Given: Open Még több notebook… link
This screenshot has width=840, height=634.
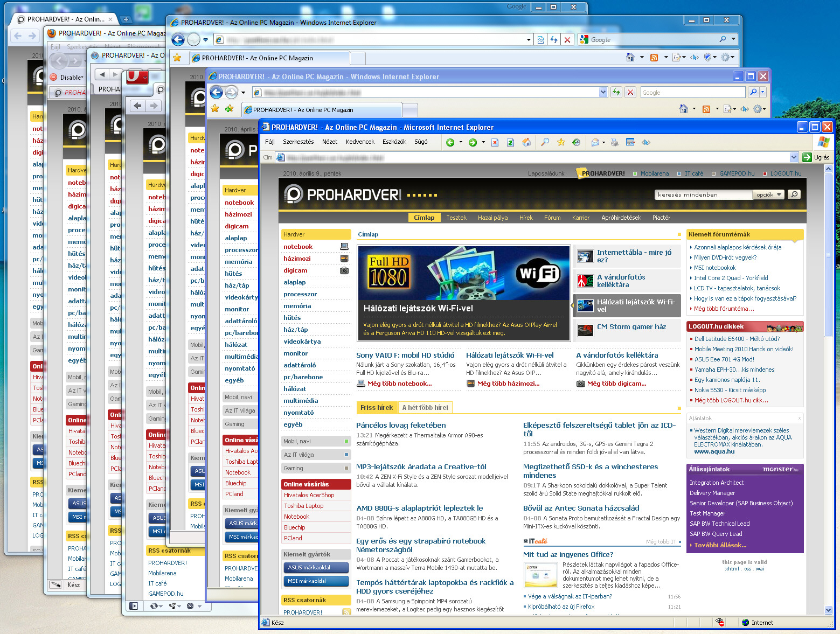Looking at the screenshot, I should [399, 384].
